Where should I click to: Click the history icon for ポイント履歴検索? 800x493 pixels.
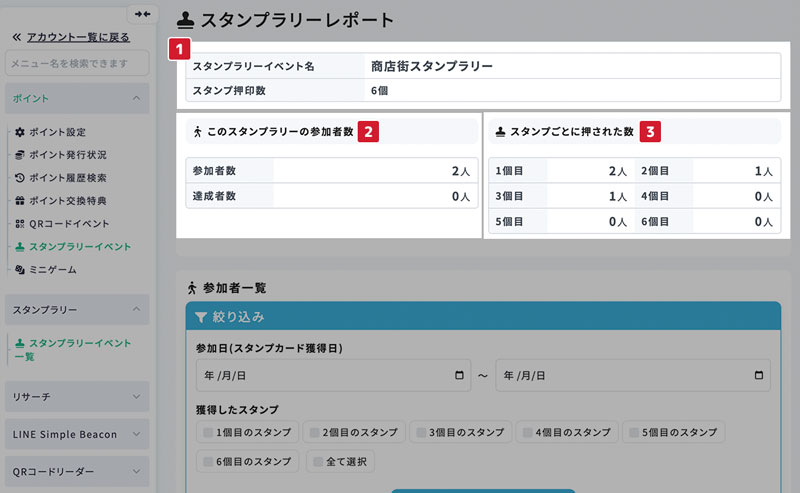point(20,178)
